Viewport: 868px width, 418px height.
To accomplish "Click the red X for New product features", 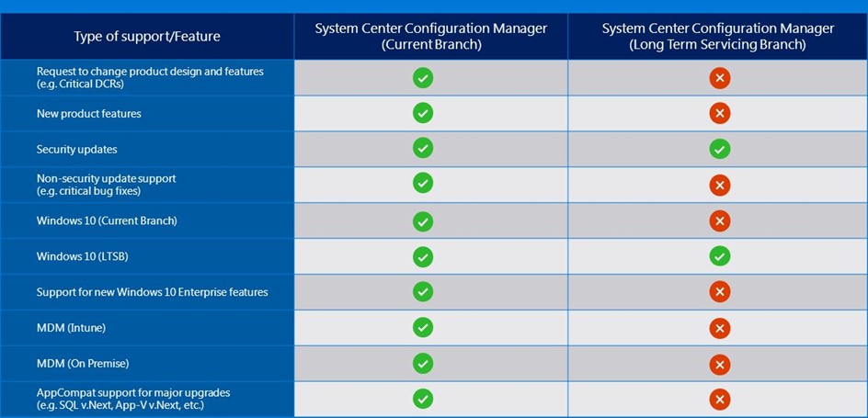I will pyautogui.click(x=720, y=113).
